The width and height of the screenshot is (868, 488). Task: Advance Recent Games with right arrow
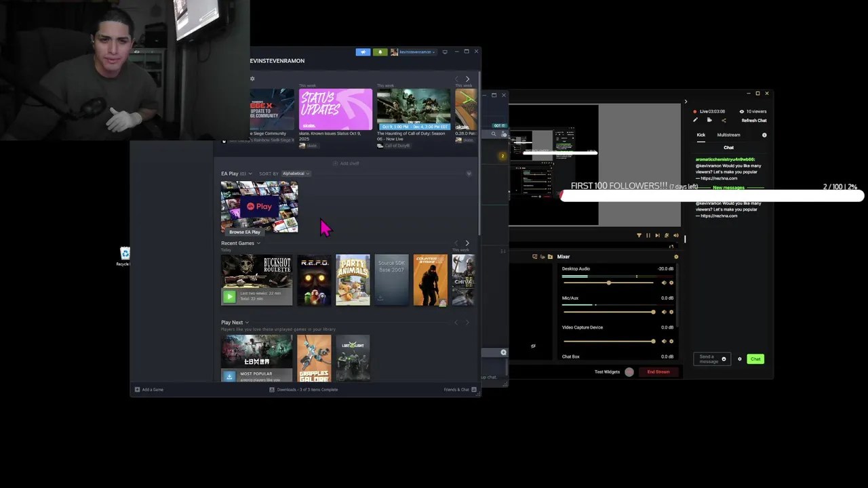coord(467,243)
